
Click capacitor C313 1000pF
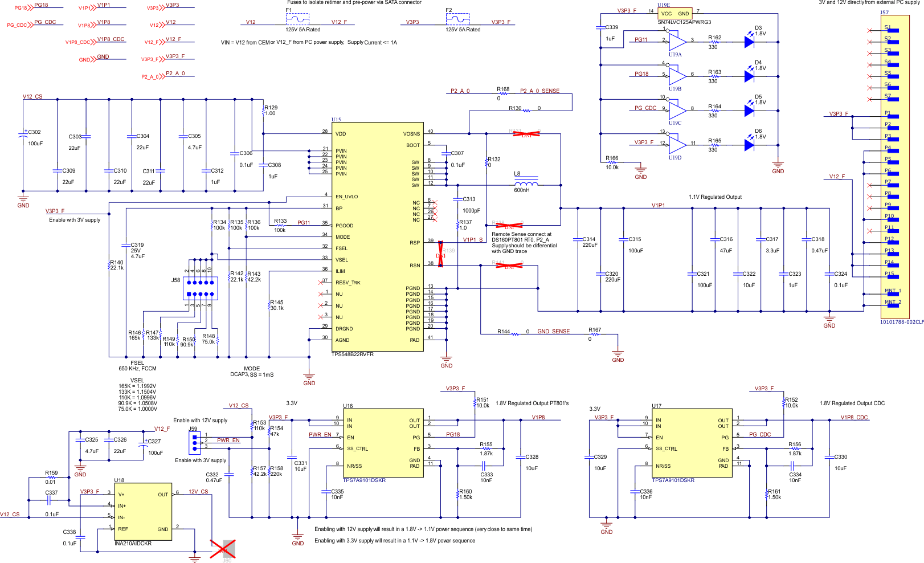tap(457, 199)
